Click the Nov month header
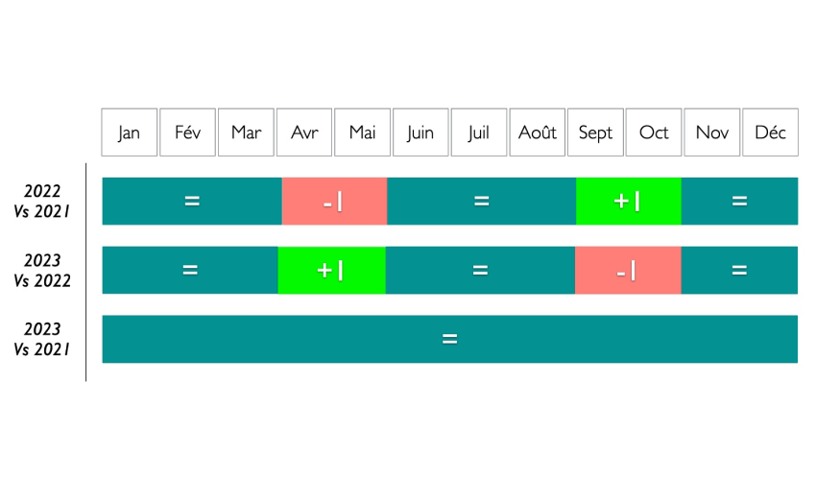This screenshot has height=504, width=816. [x=712, y=132]
